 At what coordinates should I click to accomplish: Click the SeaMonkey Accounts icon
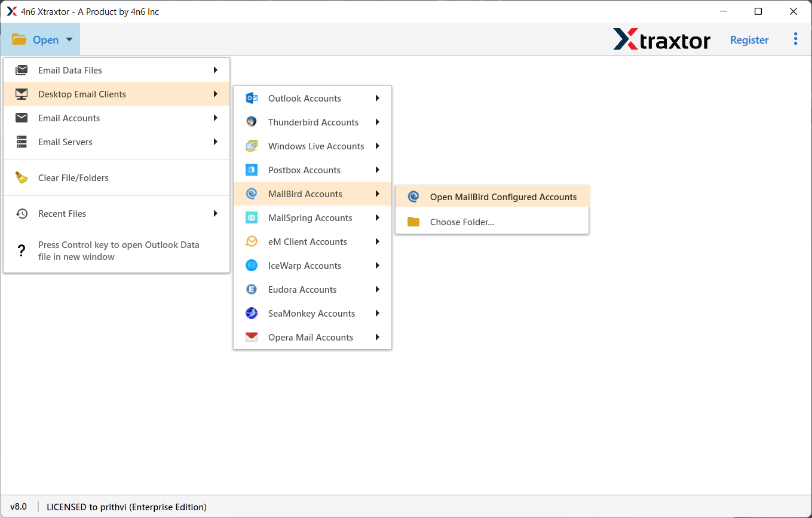[x=252, y=314]
